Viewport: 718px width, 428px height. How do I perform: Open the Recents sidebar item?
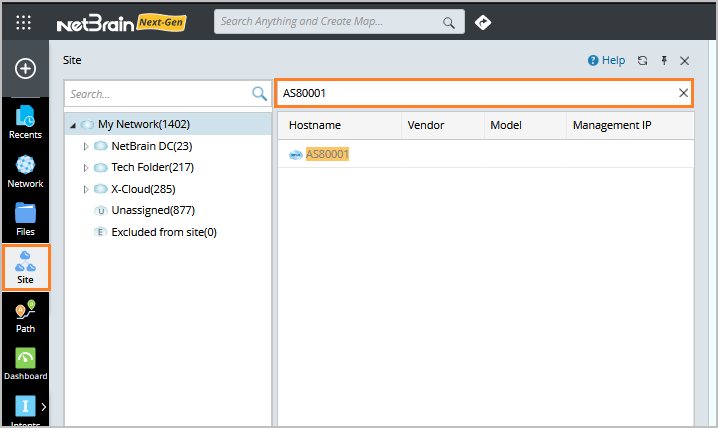point(25,122)
